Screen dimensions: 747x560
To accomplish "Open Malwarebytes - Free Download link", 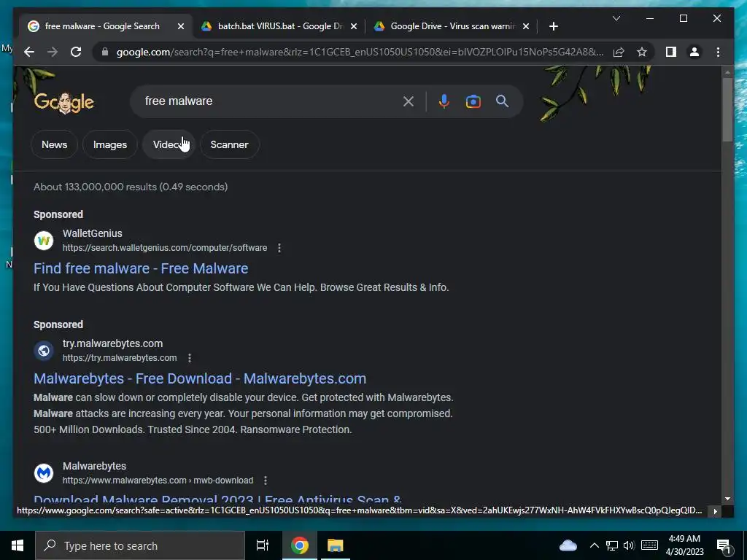I will click(x=200, y=378).
